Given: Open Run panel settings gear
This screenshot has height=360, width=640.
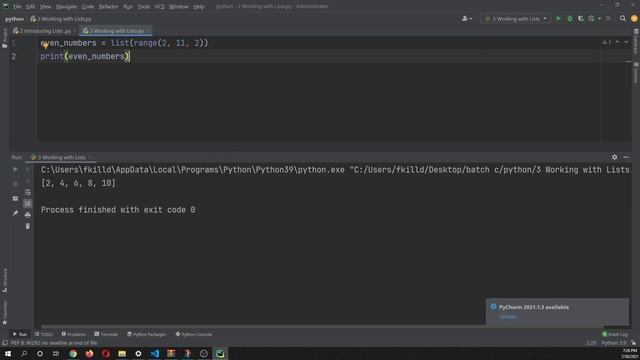Looking at the screenshot, I should pyautogui.click(x=615, y=157).
